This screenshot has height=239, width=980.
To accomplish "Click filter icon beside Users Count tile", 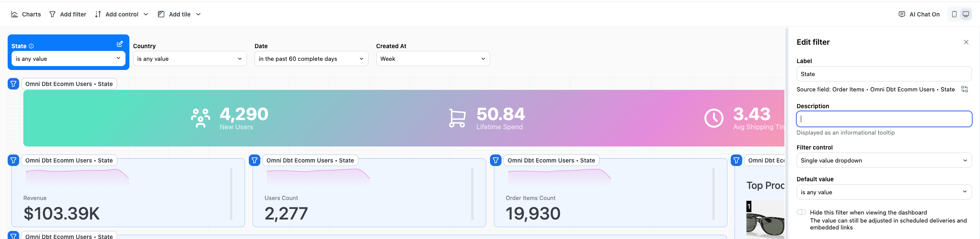I will click(255, 160).
